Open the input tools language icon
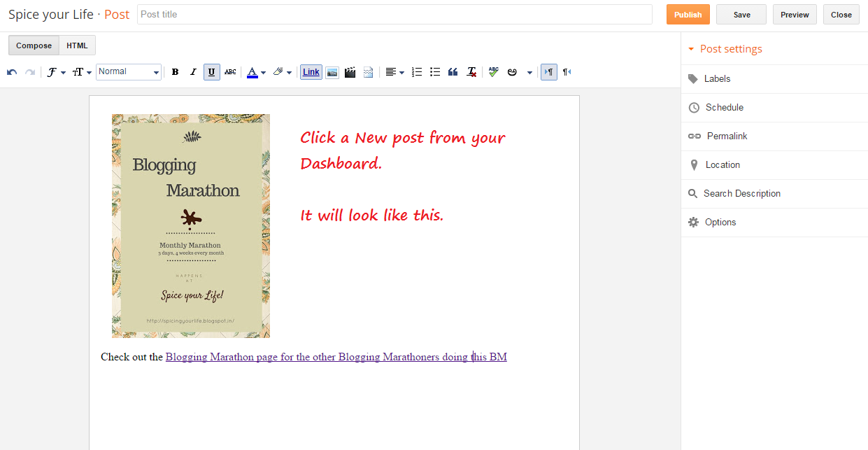 click(x=512, y=72)
